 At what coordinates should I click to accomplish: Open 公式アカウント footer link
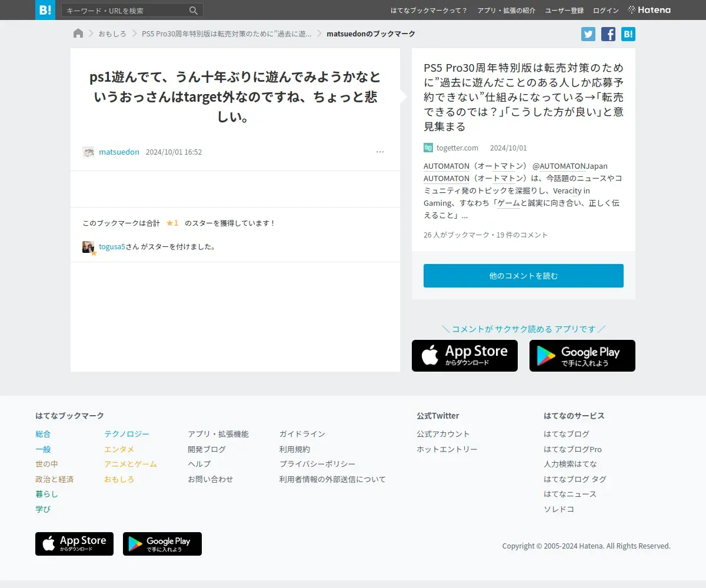(x=443, y=435)
